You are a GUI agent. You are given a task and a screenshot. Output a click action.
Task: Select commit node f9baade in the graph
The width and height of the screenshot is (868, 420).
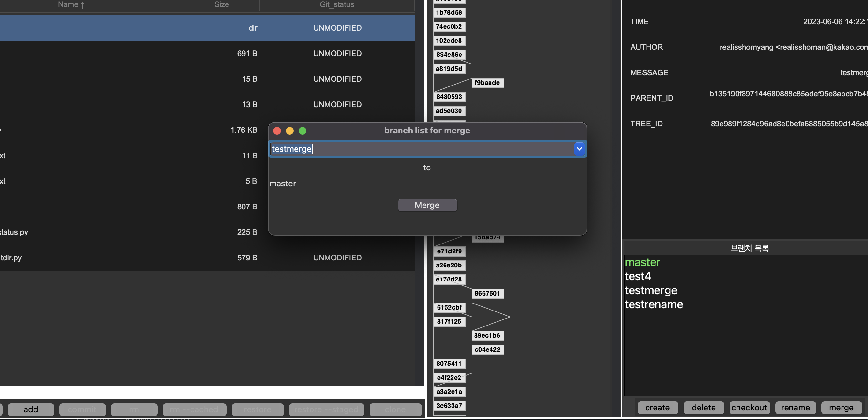point(487,83)
